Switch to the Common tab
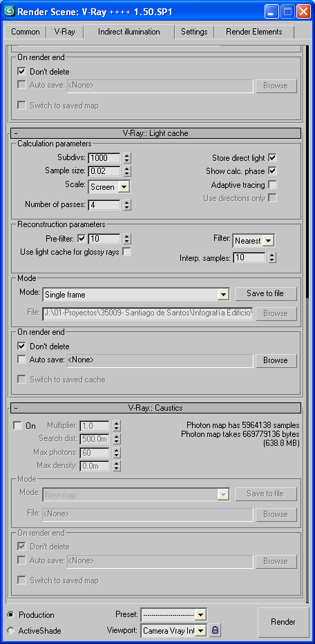315x644 pixels. [26, 32]
